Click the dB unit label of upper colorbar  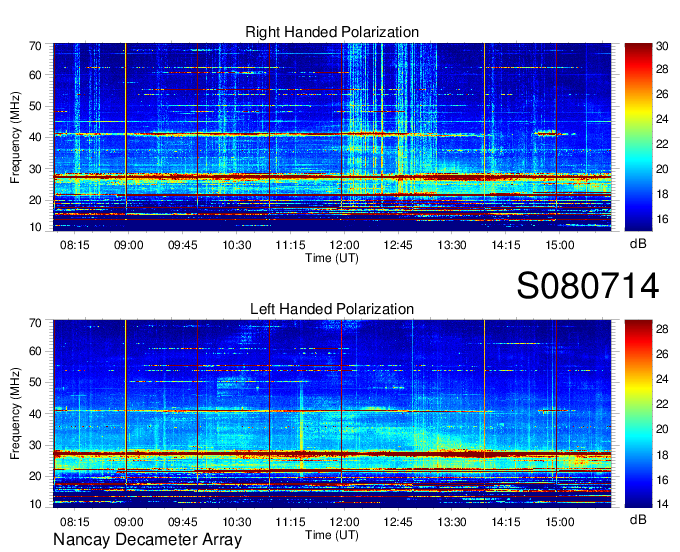[638, 244]
